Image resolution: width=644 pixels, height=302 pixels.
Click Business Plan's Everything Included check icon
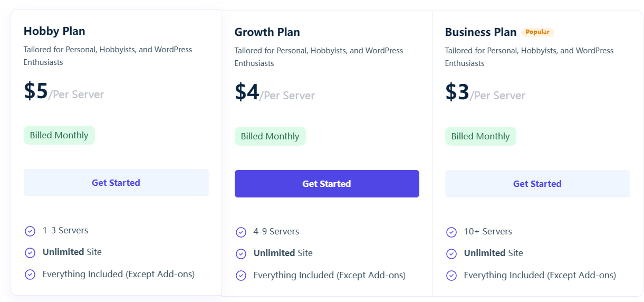click(451, 276)
